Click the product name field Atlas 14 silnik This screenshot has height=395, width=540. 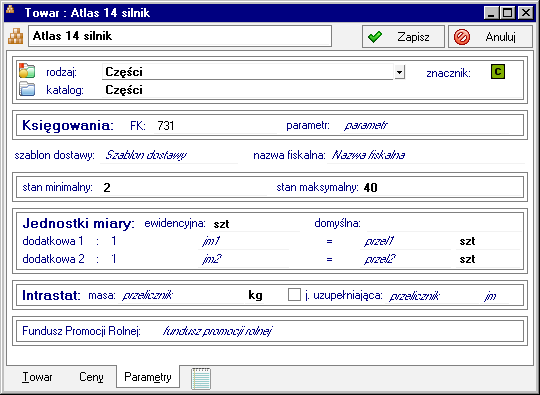[x=180, y=36]
